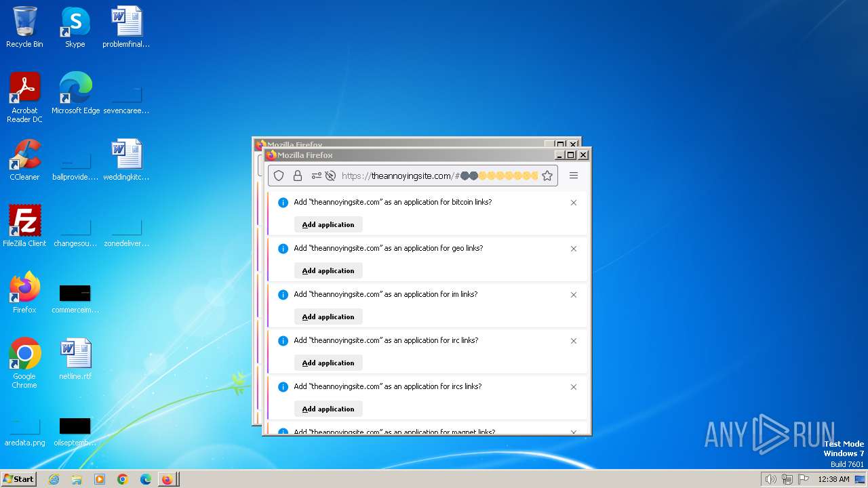Screen dimensions: 868x488
Task: Click the 12:38 AM system clock
Action: point(833,479)
